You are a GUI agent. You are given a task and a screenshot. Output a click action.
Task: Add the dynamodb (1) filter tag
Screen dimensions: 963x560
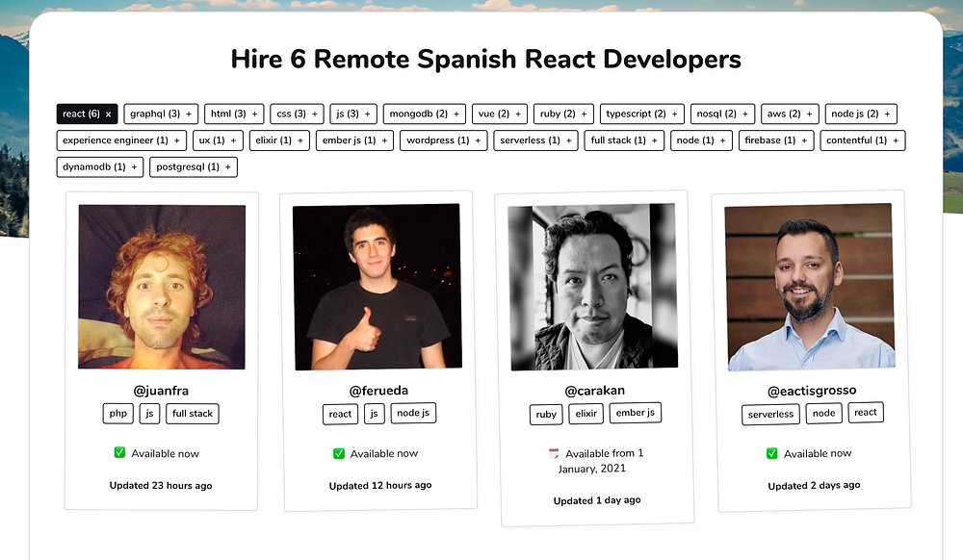click(100, 166)
